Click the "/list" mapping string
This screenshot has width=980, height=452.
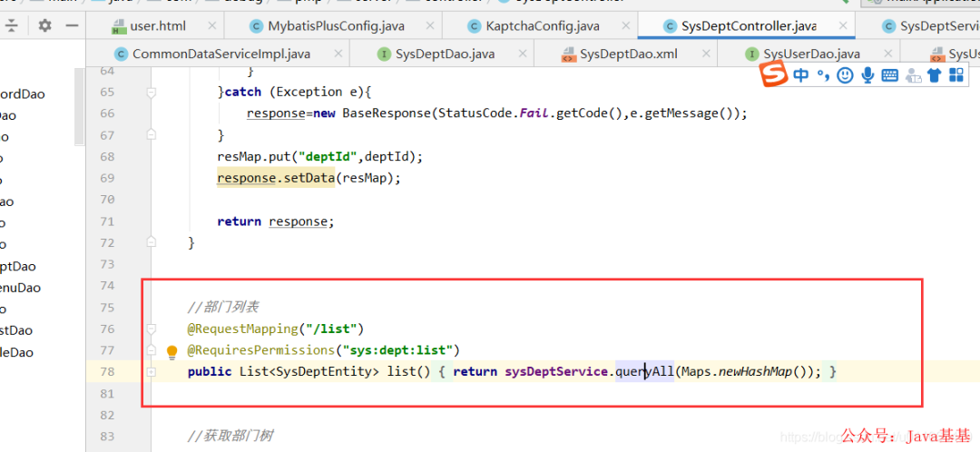coord(332,329)
